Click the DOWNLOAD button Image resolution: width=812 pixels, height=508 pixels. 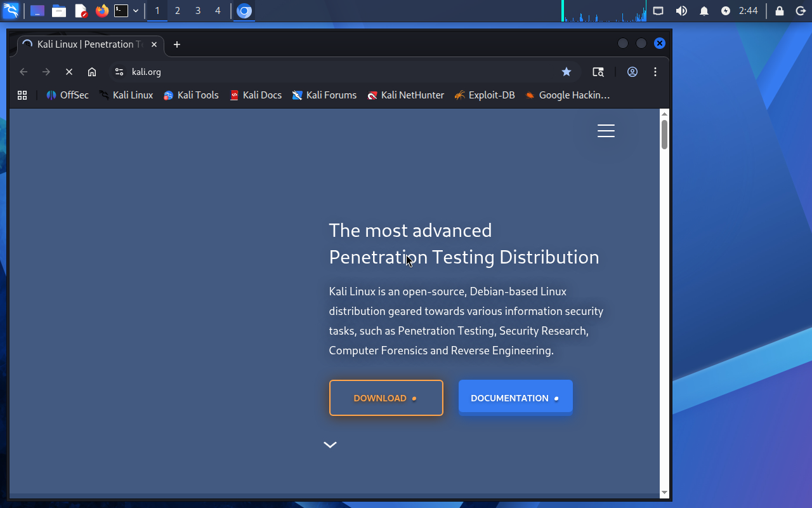click(386, 398)
